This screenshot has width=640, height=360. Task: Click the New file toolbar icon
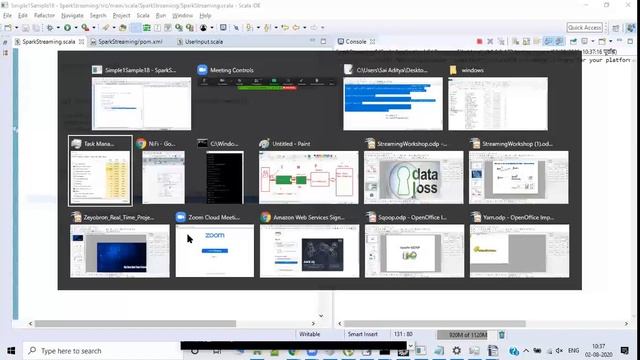coord(8,28)
